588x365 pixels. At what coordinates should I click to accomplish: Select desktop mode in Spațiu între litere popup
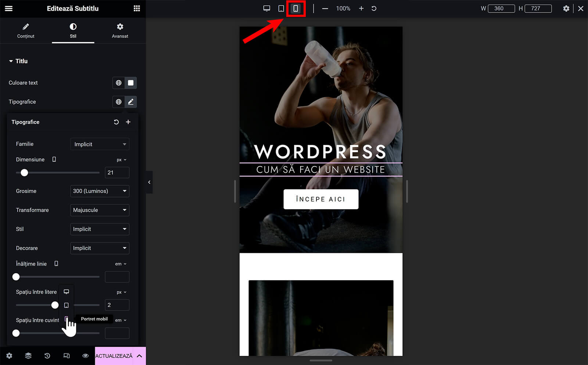coord(66,292)
